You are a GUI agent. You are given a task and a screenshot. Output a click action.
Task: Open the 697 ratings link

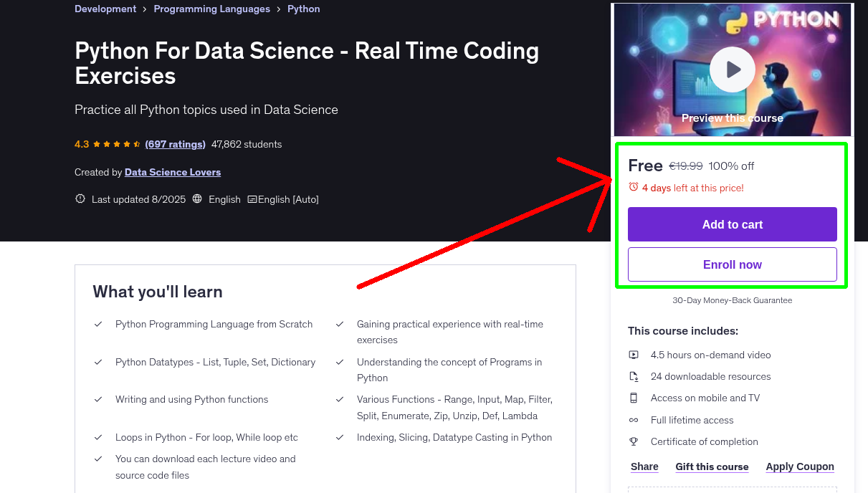175,144
